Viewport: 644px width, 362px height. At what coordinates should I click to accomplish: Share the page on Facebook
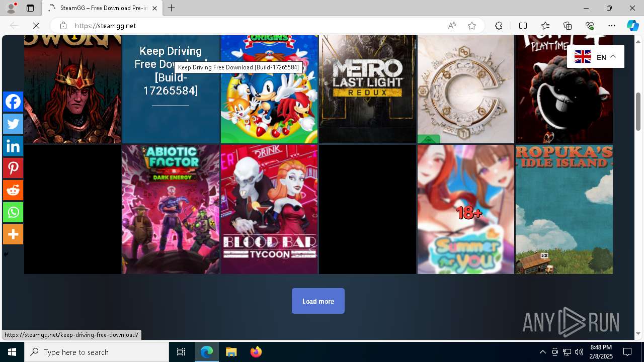pyautogui.click(x=13, y=102)
